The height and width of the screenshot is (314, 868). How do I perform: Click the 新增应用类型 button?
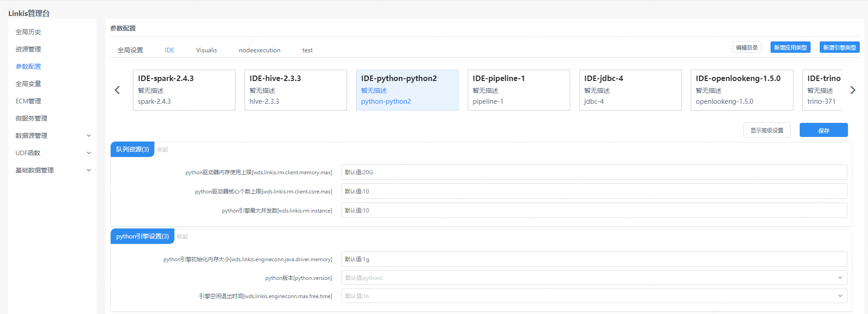[790, 47]
